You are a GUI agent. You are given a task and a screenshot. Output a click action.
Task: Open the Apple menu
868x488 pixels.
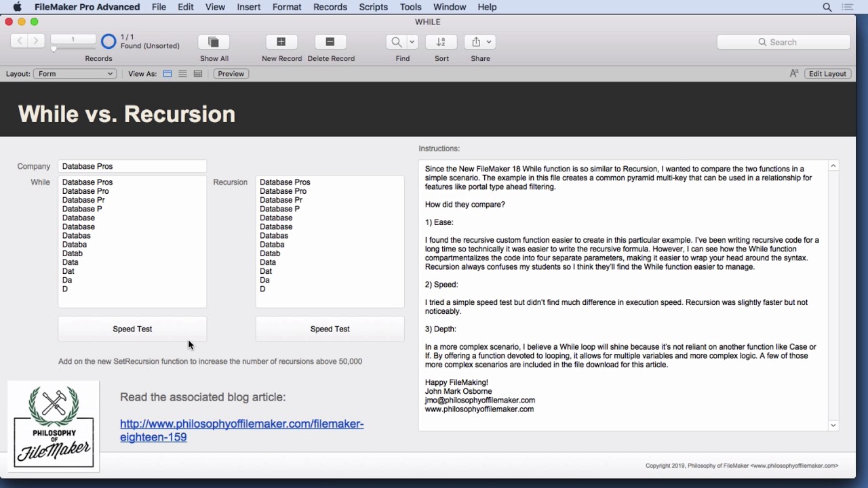click(18, 7)
